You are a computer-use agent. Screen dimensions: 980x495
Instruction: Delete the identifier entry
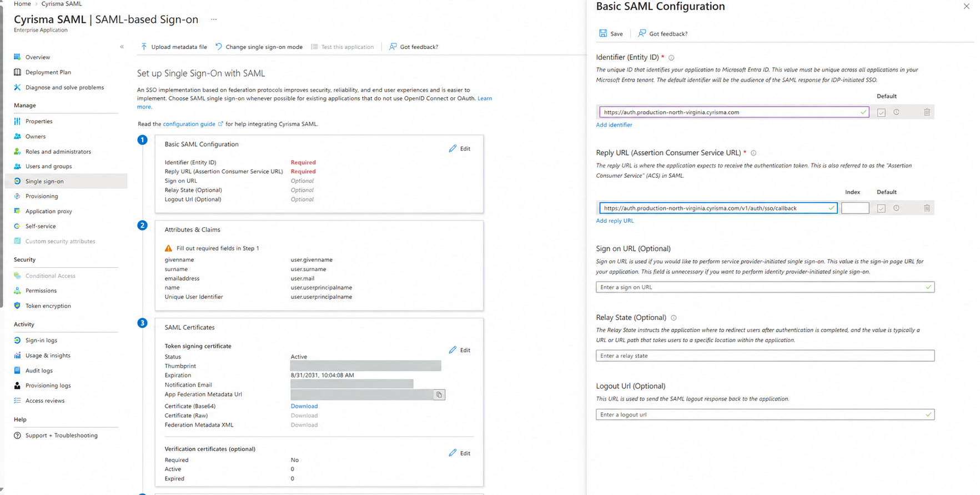927,112
